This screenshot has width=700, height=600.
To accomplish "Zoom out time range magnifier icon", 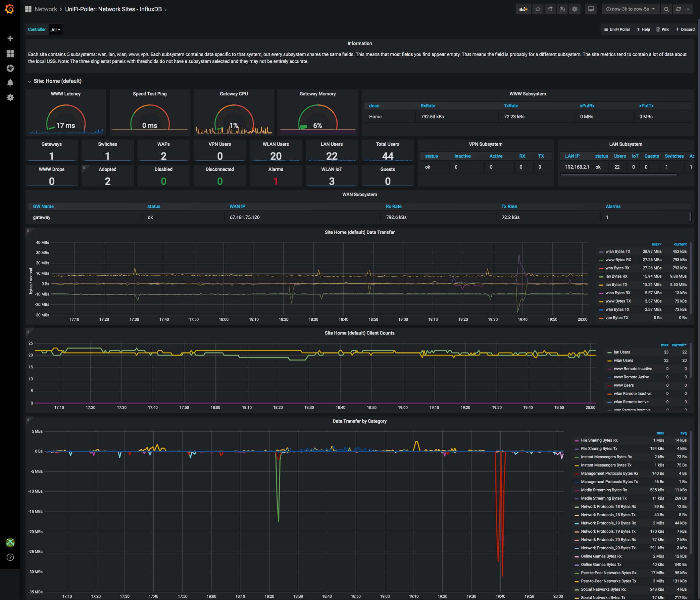I will coord(666,9).
